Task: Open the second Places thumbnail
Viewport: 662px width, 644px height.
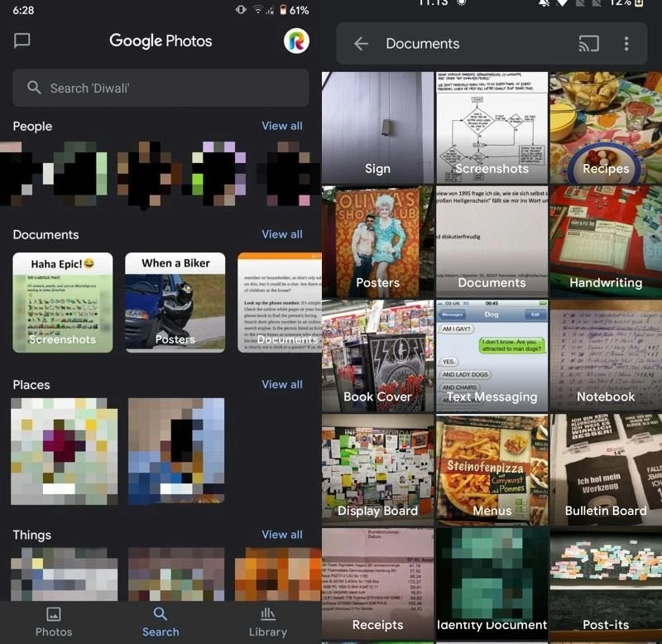Action: pos(176,451)
